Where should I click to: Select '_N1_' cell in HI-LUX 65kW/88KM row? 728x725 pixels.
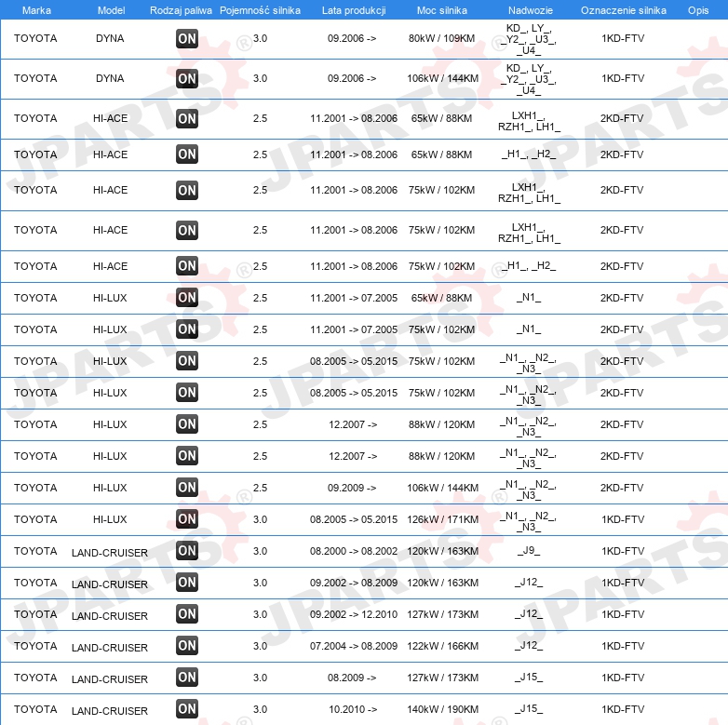529,298
